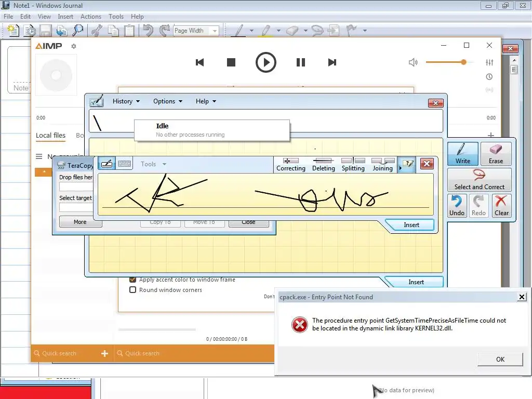Select the Highlighter tool in Journal toolbar
This screenshot has width=532, height=399.
(265, 31)
